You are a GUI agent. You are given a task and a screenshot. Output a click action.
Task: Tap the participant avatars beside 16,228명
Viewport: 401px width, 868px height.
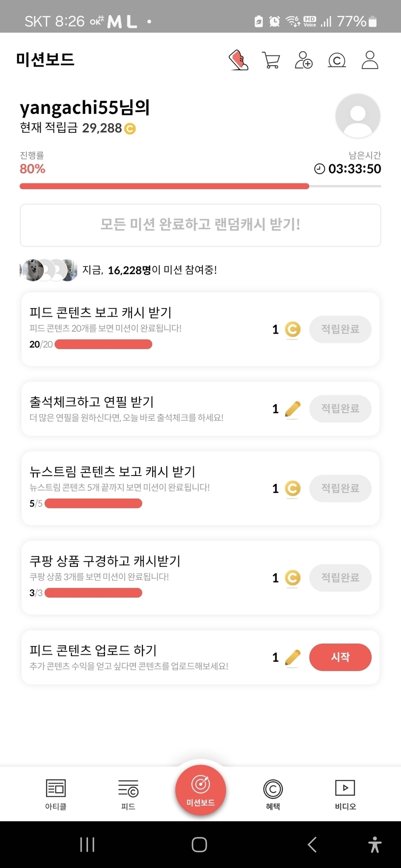tap(48, 270)
